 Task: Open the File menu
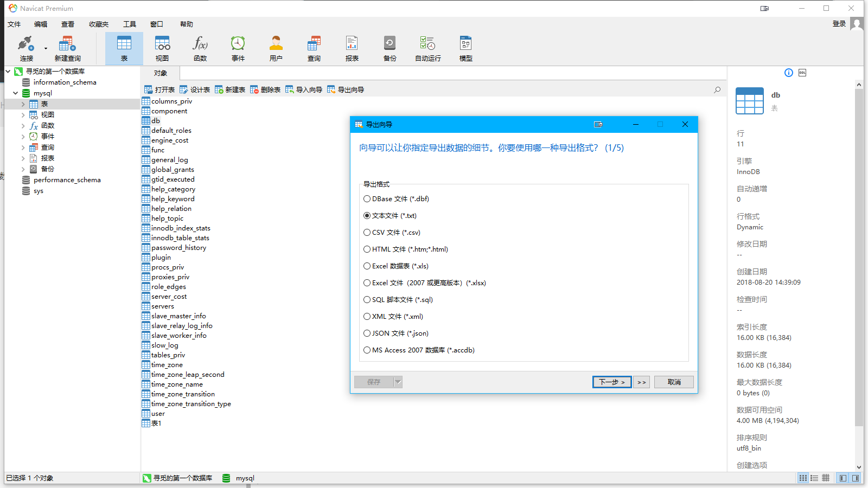(14, 24)
